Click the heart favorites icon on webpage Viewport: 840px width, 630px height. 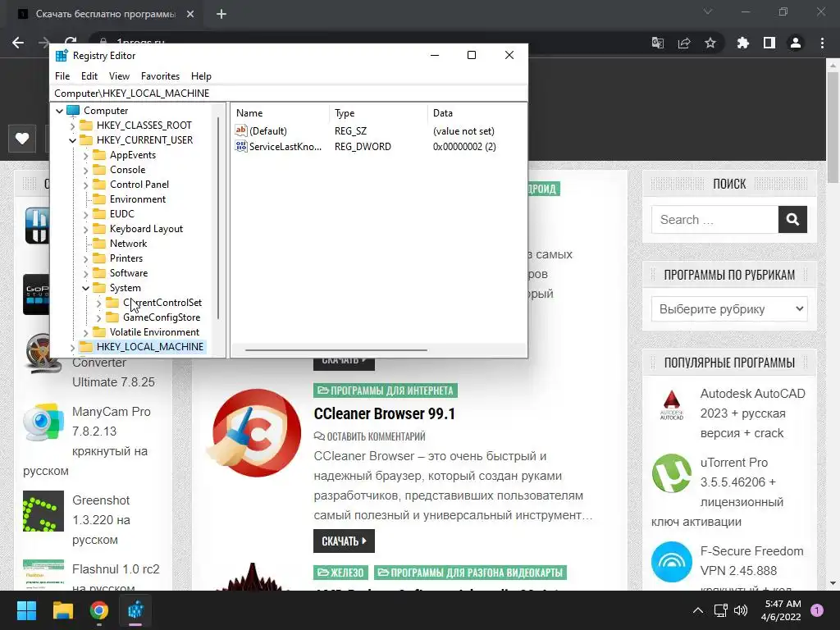pos(22,139)
